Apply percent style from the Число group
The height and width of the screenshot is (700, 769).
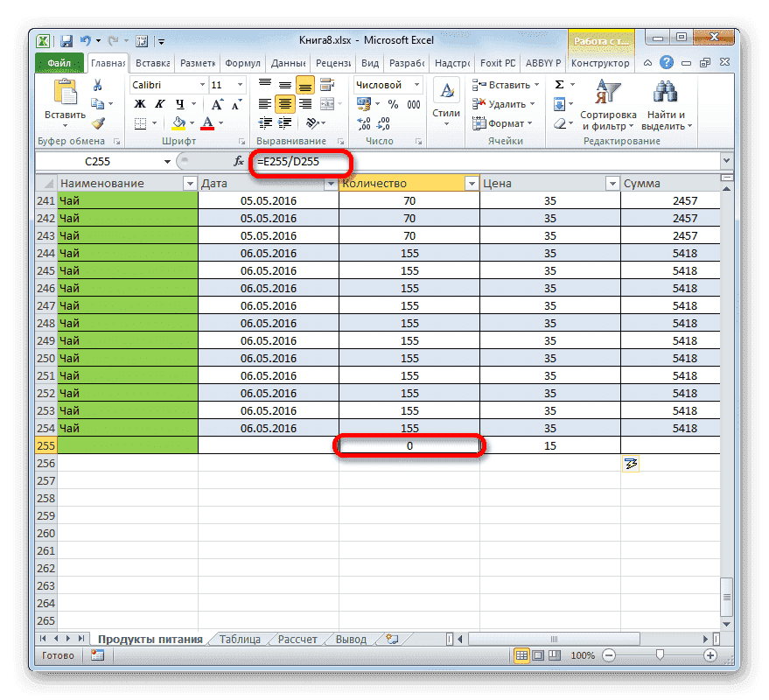(393, 102)
